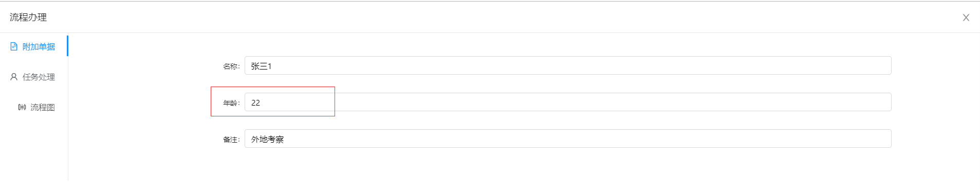
Task: Click the blue active bar beside 附加单据
Action: click(x=67, y=46)
